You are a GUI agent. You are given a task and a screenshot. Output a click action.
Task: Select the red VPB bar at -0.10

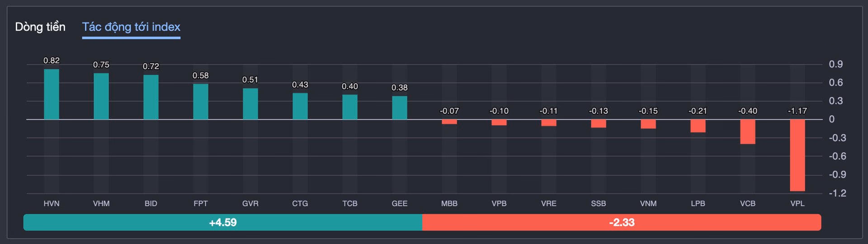pyautogui.click(x=499, y=122)
